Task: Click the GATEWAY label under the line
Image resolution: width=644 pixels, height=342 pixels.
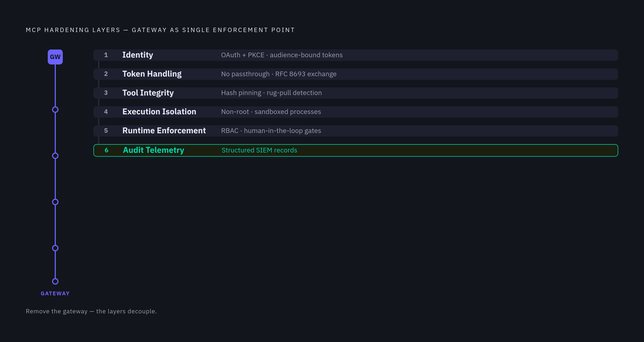Action: 55,294
